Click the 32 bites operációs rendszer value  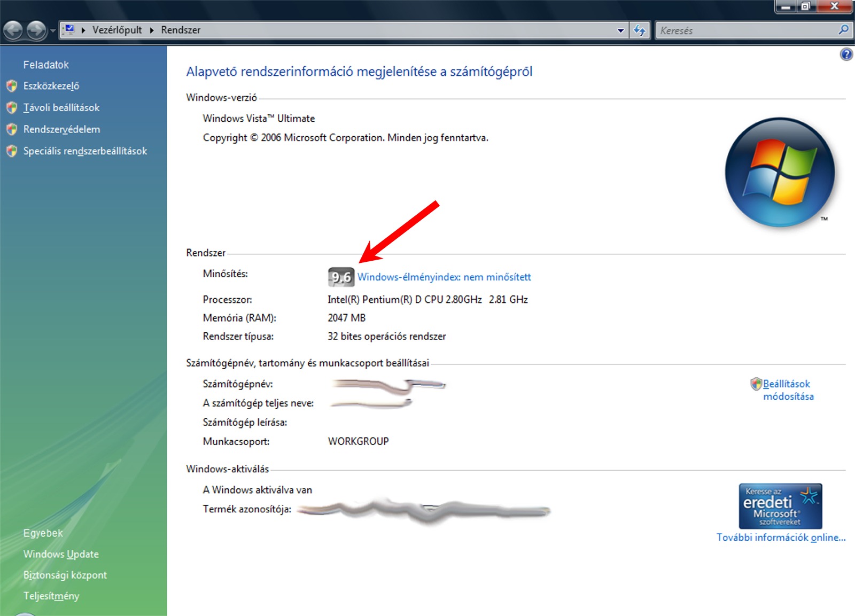387,337
